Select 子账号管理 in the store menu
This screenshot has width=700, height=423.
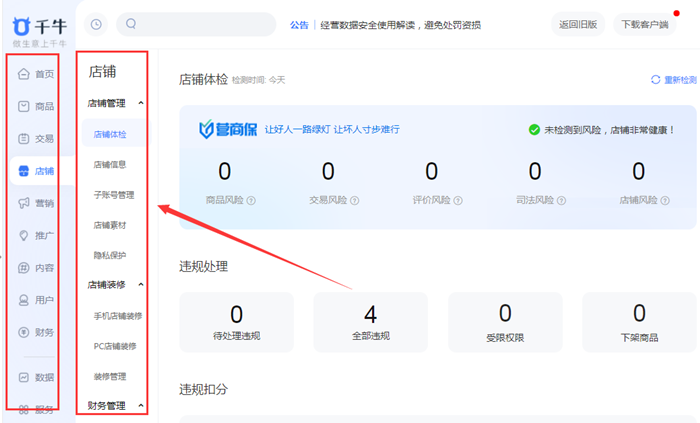click(x=113, y=195)
